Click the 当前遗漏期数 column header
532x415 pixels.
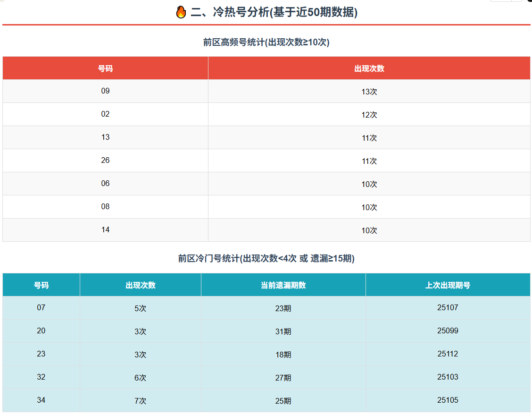[283, 285]
